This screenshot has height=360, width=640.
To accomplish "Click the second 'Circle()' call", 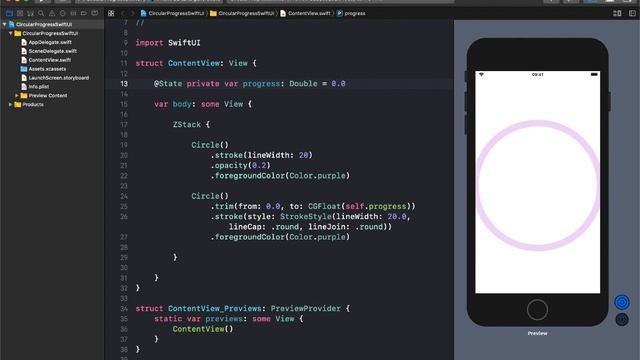I will click(210, 196).
